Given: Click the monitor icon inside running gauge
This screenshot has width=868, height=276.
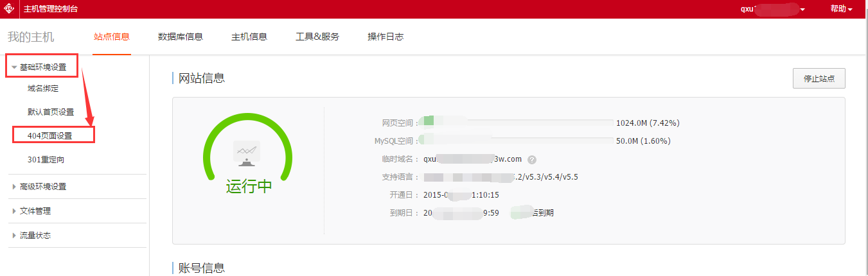Looking at the screenshot, I should (247, 154).
